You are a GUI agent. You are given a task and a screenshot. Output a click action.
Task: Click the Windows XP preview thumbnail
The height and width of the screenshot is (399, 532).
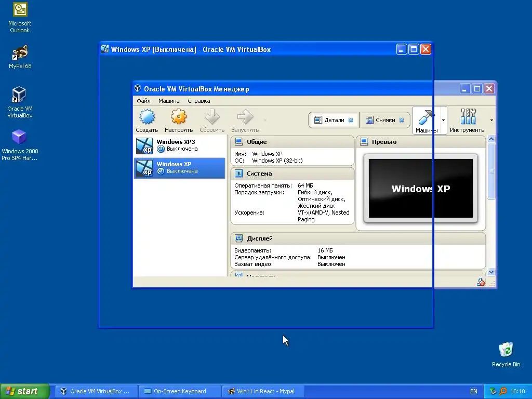pos(421,188)
